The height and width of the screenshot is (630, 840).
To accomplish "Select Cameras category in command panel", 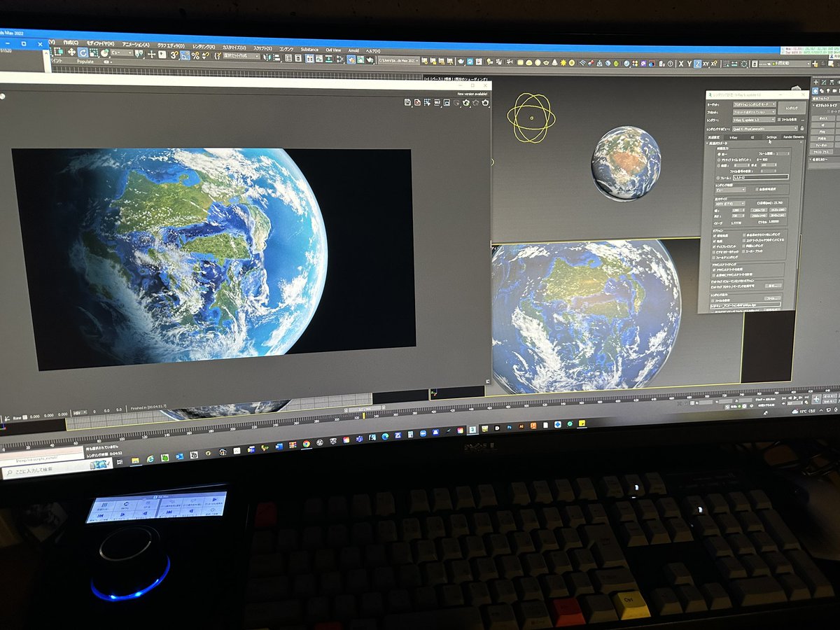I will (x=834, y=90).
